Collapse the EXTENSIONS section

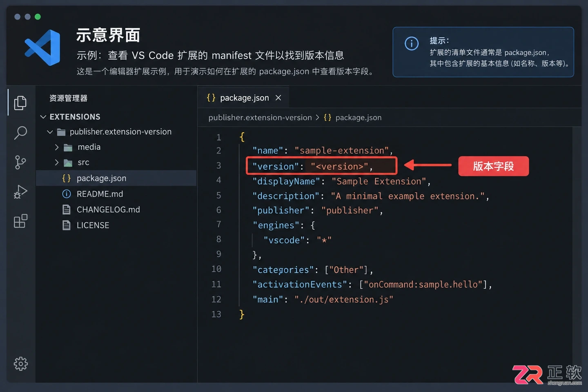click(x=43, y=117)
